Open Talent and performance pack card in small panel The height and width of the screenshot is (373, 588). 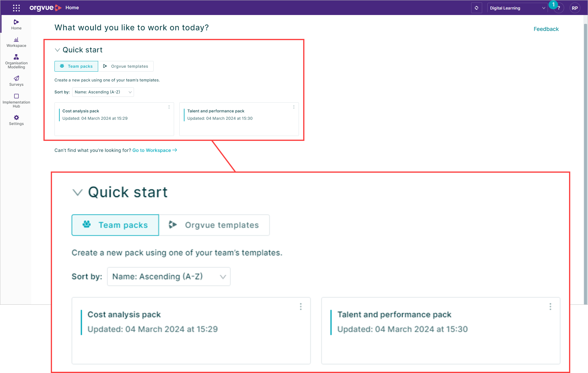[x=239, y=119]
